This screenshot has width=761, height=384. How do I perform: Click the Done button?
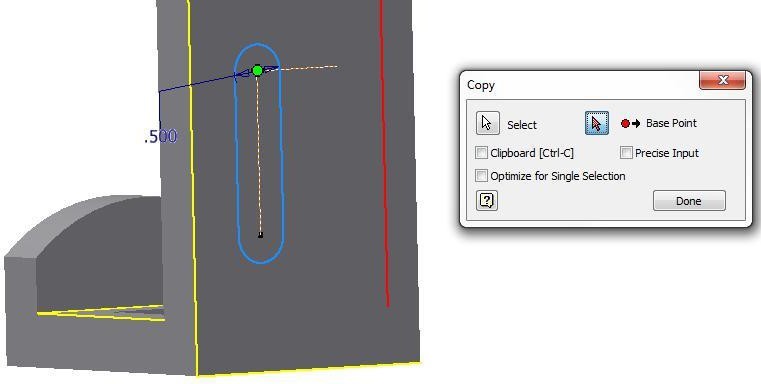click(689, 200)
